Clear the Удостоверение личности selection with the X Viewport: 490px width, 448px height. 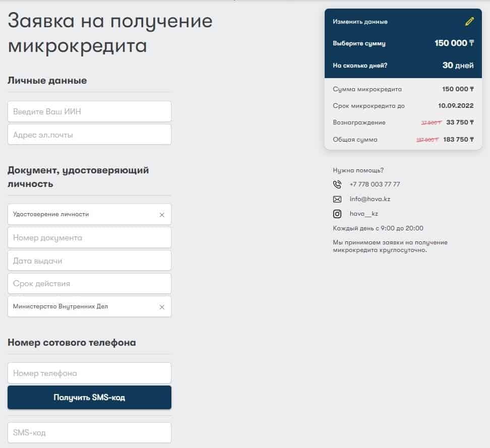coord(162,214)
